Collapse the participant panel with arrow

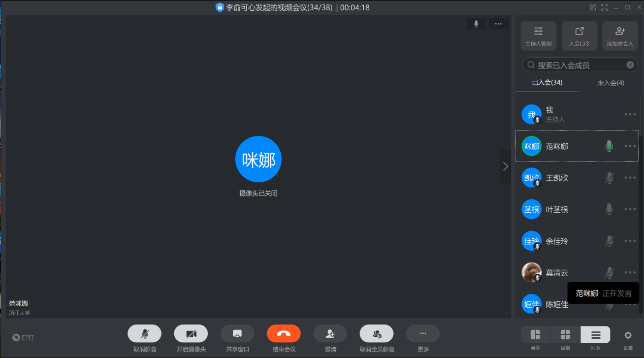505,167
